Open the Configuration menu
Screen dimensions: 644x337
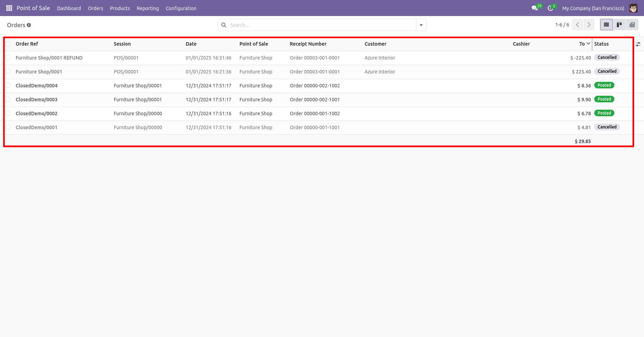[x=181, y=8]
